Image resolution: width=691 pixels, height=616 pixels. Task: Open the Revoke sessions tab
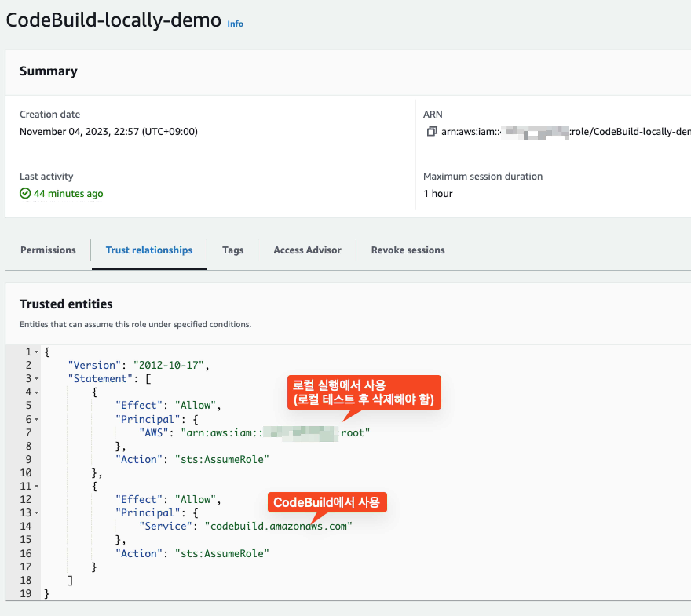click(408, 250)
